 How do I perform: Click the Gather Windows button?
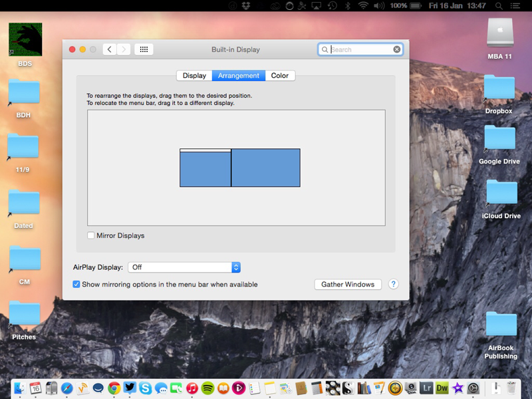[347, 284]
